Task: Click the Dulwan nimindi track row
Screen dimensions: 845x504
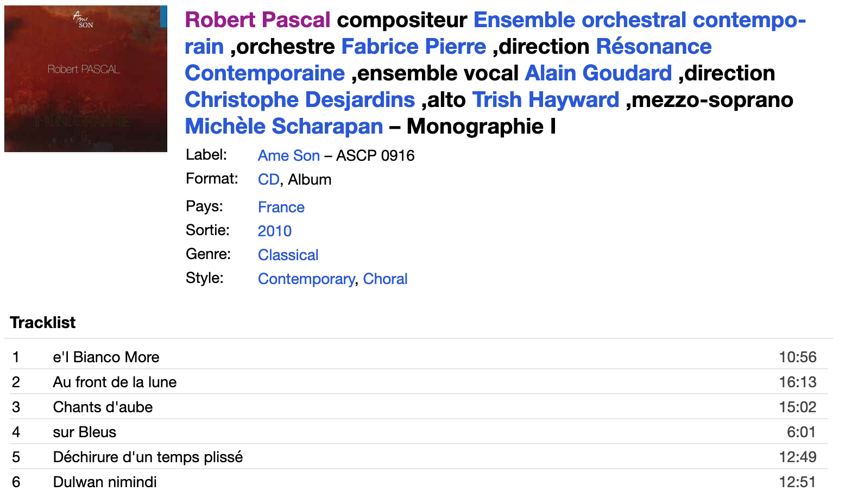Action: pos(105,482)
